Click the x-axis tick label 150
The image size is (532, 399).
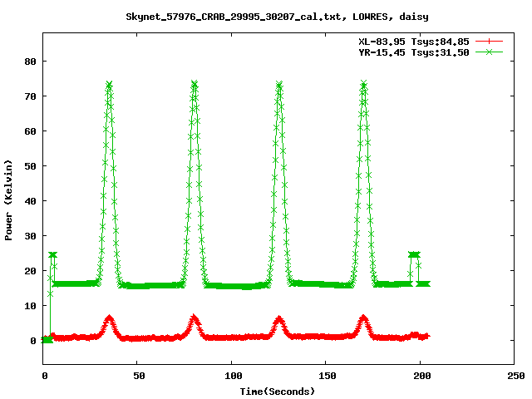[328, 376]
